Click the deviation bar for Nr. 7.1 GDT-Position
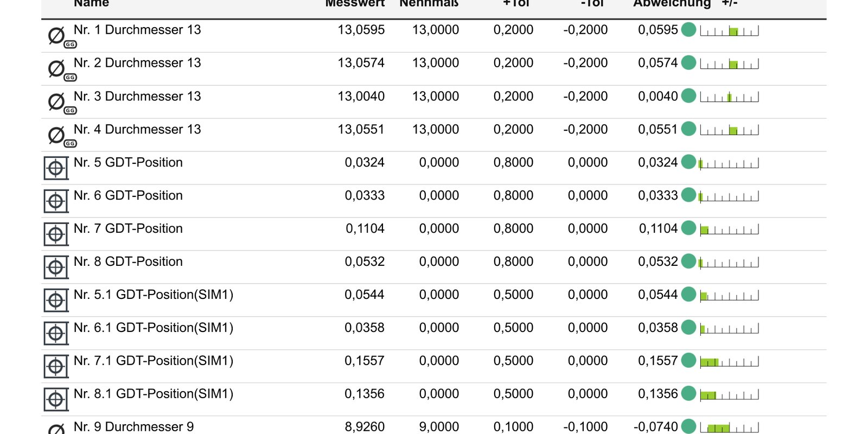This screenshot has width=868, height=434. pyautogui.click(x=729, y=362)
